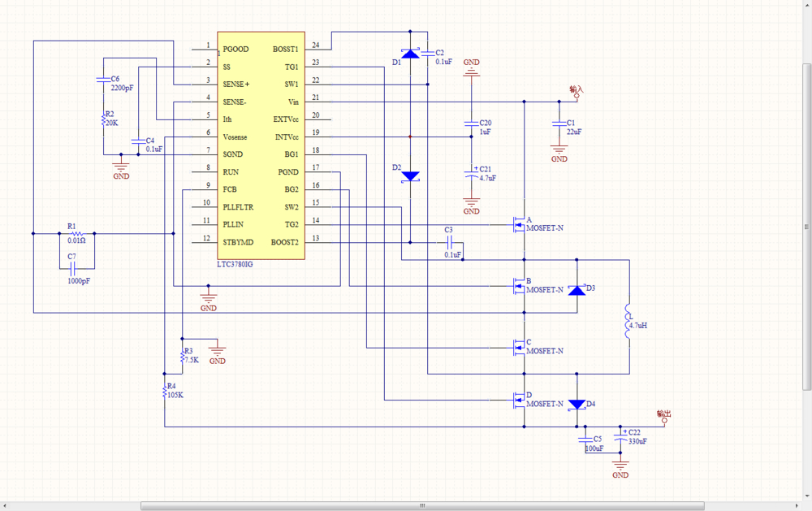Viewport: 812px width, 511px height.
Task: Select capacitor C7 1000pF
Action: [72, 268]
